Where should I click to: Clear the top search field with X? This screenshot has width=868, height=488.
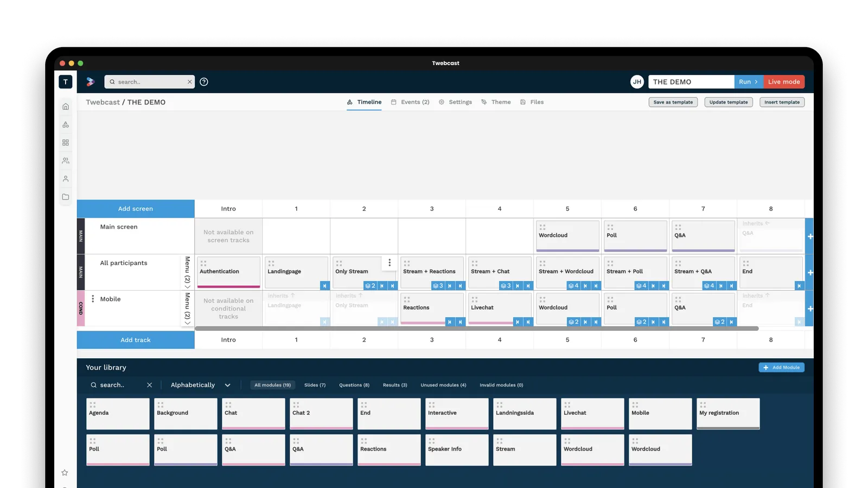click(190, 82)
